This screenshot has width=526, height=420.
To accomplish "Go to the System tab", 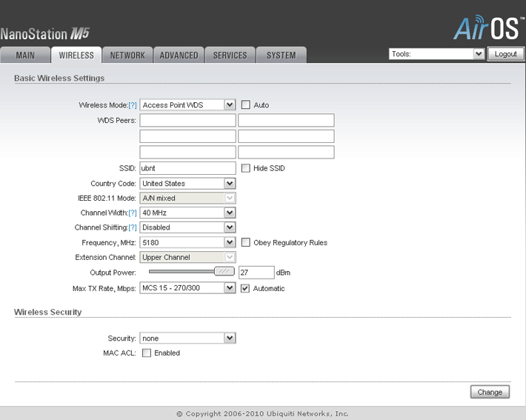I will [281, 55].
